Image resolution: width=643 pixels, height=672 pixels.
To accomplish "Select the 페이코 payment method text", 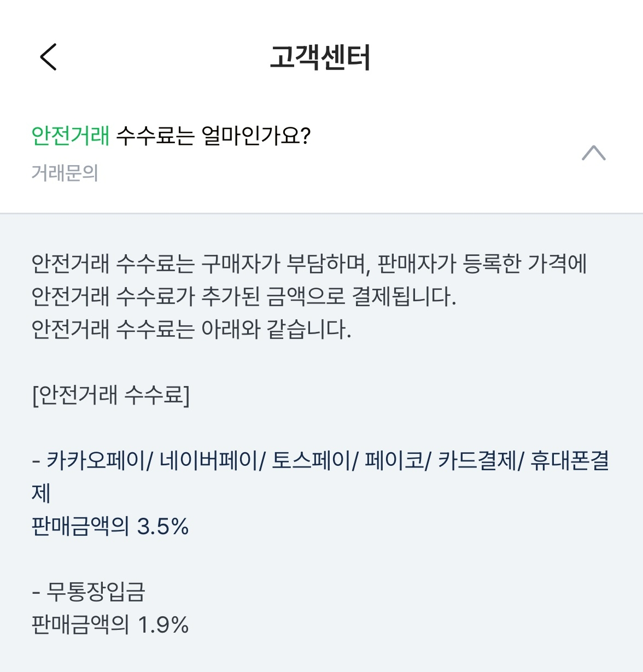I will (395, 460).
